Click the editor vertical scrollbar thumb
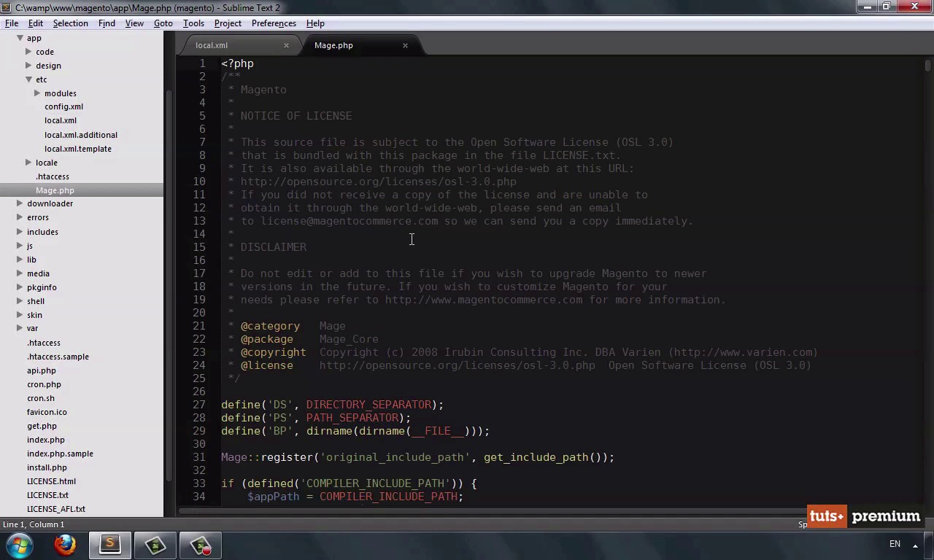The height and width of the screenshot is (560, 934). tap(927, 66)
